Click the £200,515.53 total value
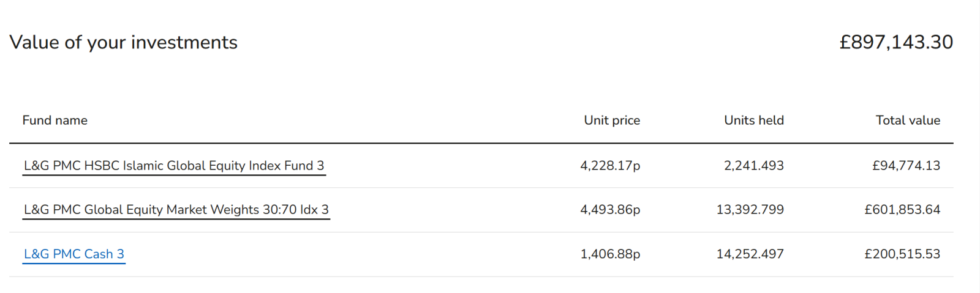Viewport: 980px width, 293px height. pyautogui.click(x=902, y=254)
